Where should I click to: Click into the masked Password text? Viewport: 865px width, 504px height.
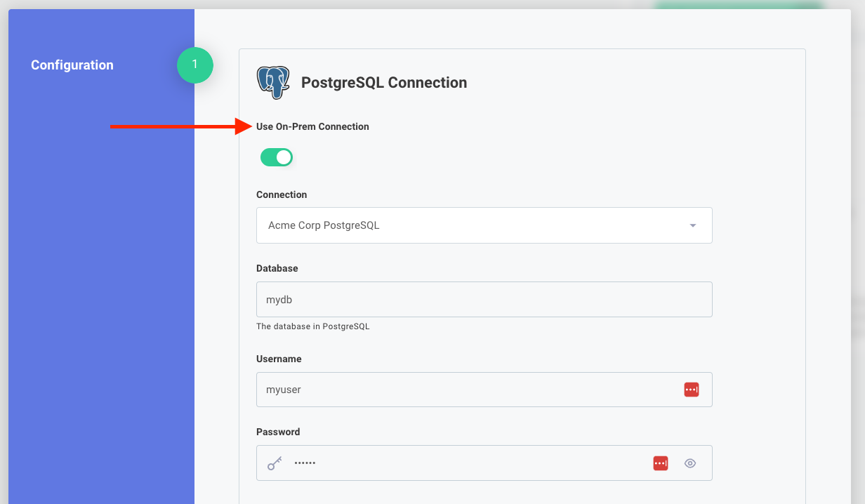tap(305, 463)
